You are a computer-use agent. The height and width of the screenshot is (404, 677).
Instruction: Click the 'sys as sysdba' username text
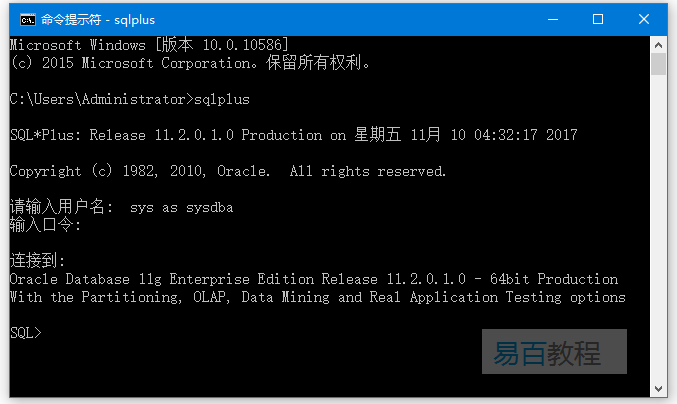pos(181,207)
